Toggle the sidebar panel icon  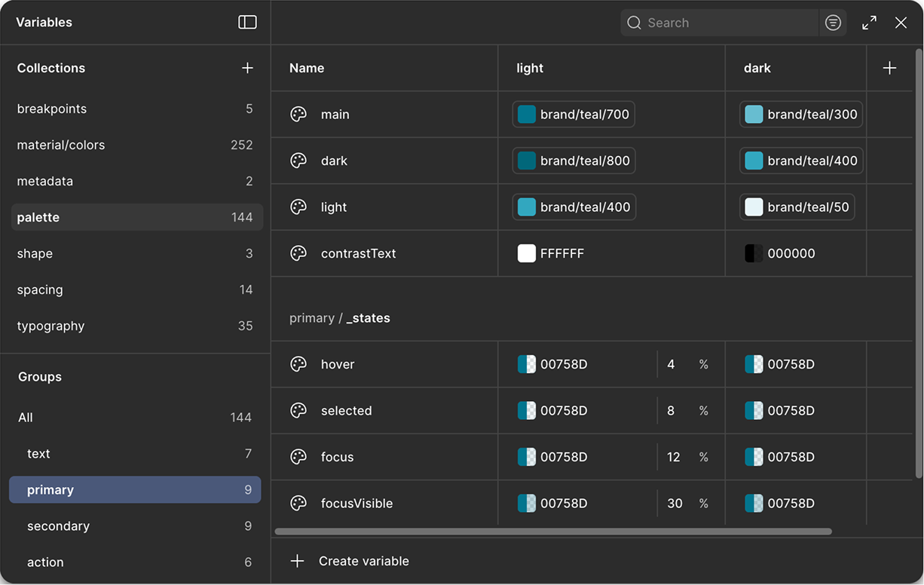pyautogui.click(x=247, y=23)
